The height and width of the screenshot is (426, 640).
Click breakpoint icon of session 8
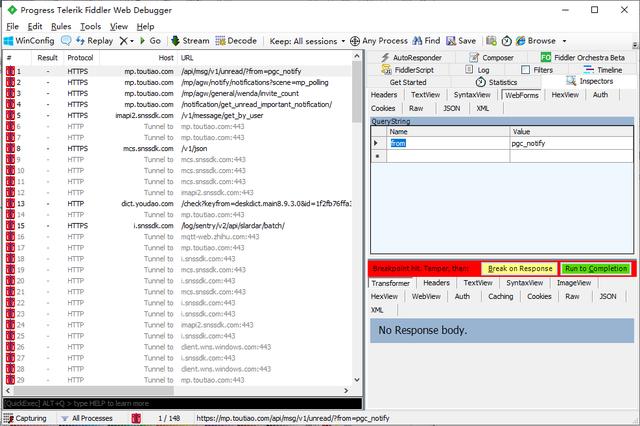coord(10,149)
